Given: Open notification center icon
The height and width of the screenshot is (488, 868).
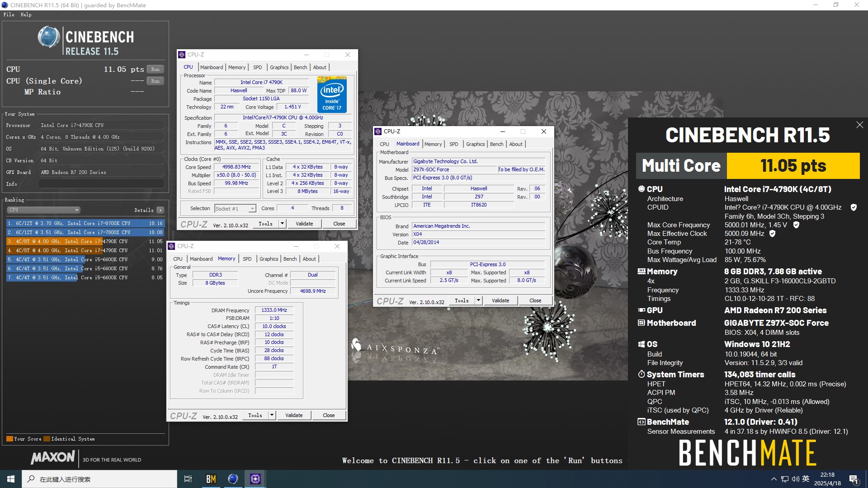Looking at the screenshot, I should tap(854, 479).
